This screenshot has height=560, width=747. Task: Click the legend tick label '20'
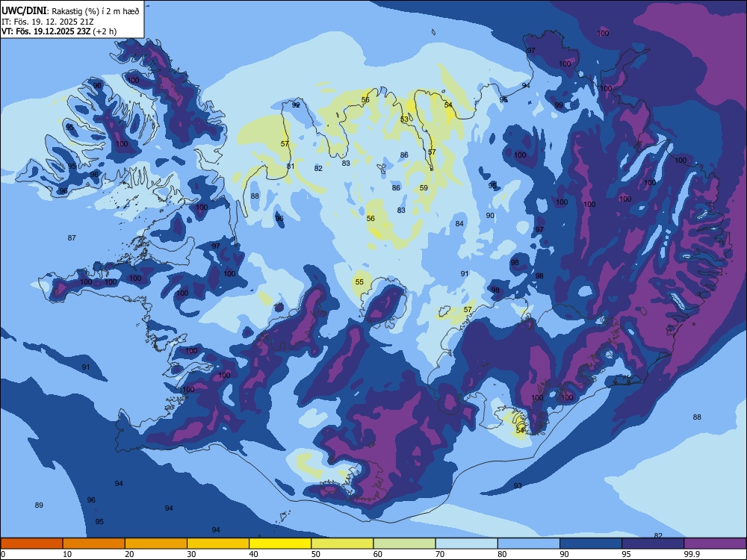tap(129, 554)
